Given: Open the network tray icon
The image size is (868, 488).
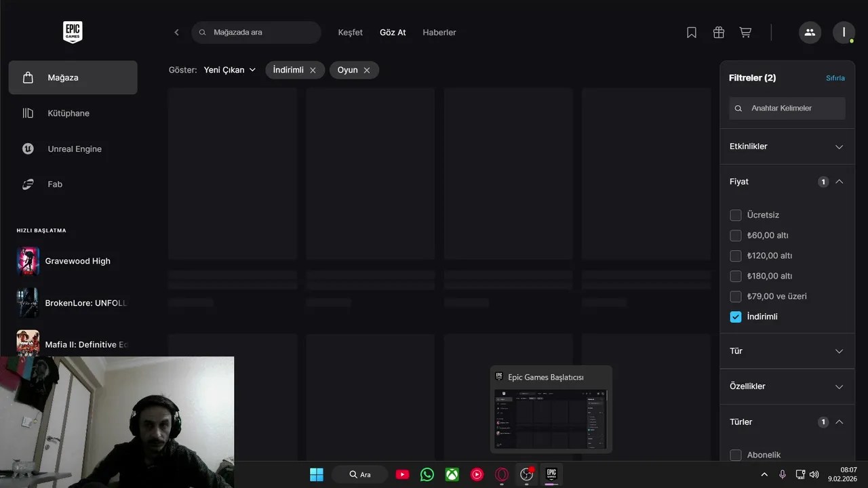Looking at the screenshot, I should (800, 474).
